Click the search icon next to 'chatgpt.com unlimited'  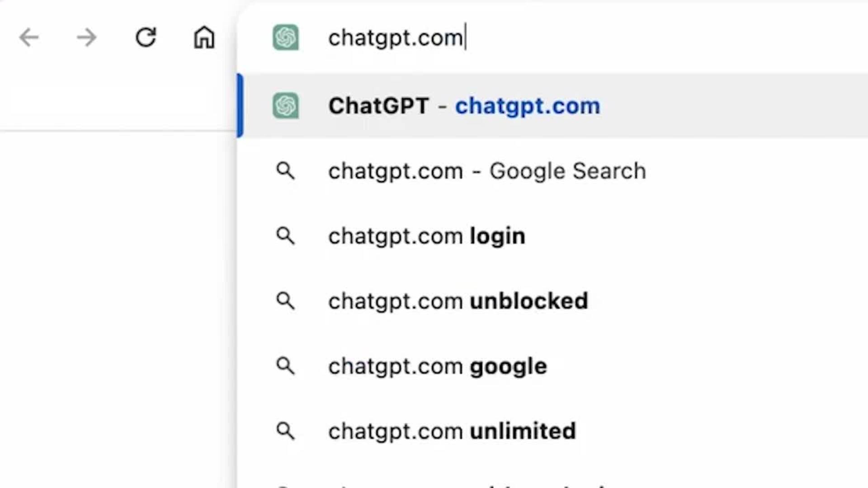286,431
